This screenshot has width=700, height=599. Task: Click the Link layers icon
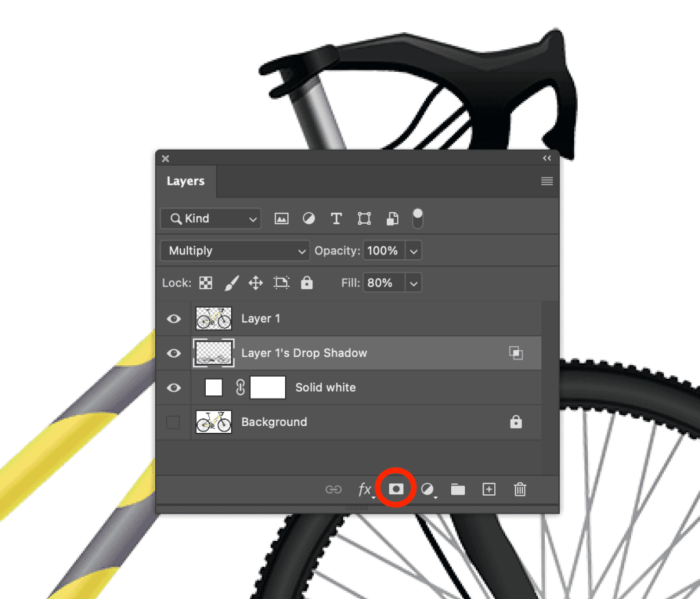334,490
